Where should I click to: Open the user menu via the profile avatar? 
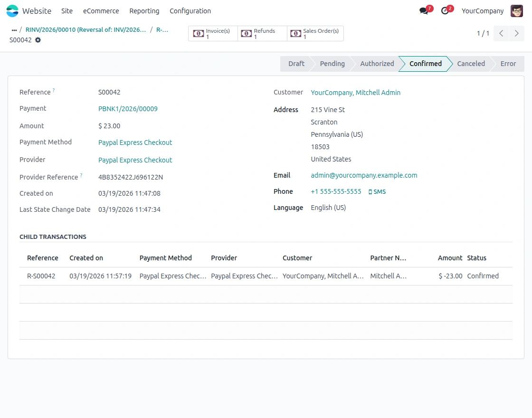516,10
